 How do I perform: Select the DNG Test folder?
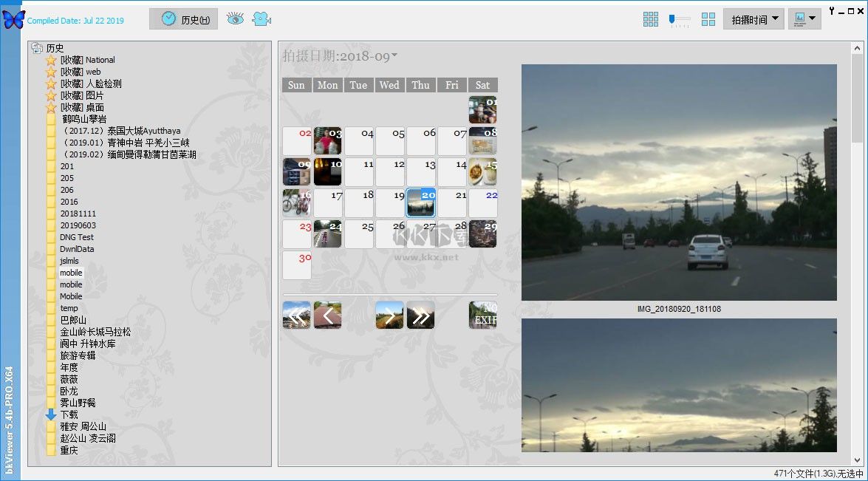click(77, 237)
